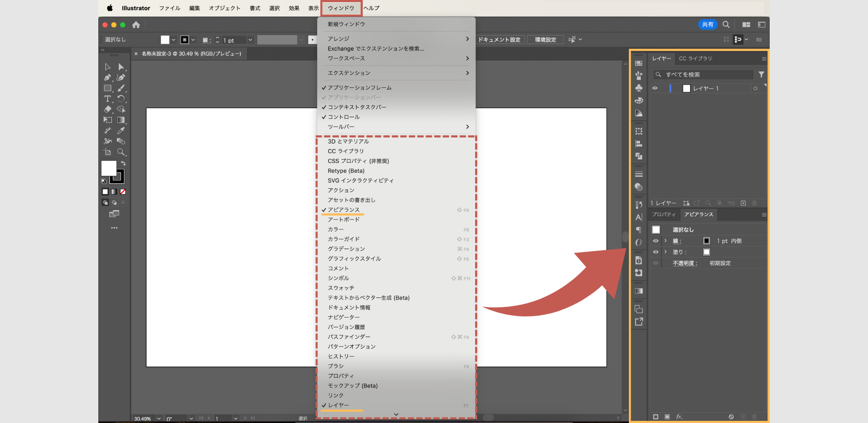Open the Color panel via palette icon

tap(639, 101)
